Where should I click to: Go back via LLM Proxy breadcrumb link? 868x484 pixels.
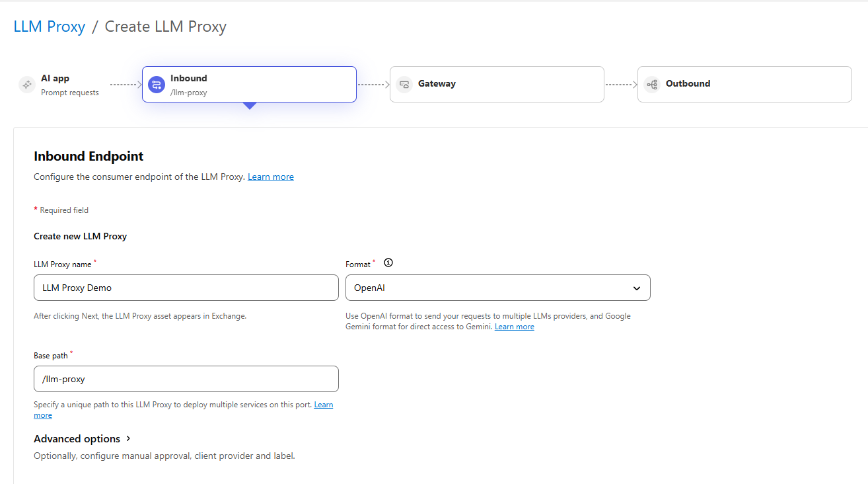tap(50, 26)
